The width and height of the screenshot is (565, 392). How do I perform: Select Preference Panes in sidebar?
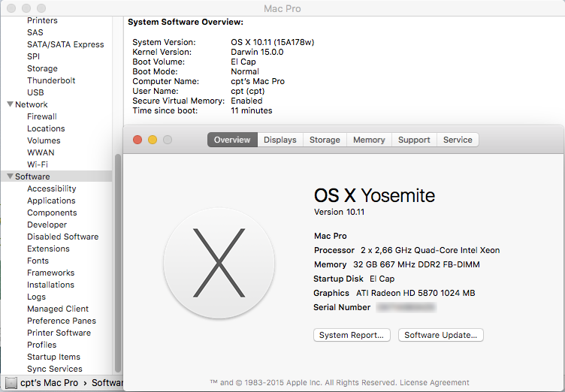[x=62, y=321]
